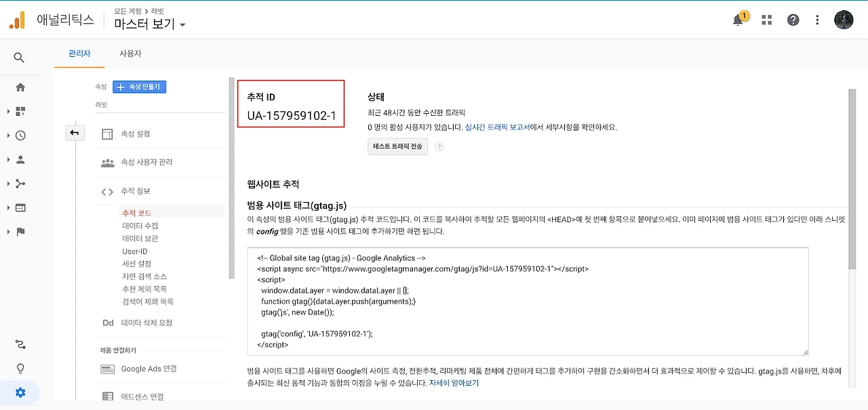Click the 범용 사이트 태그(gtag.js) heading

[297, 205]
